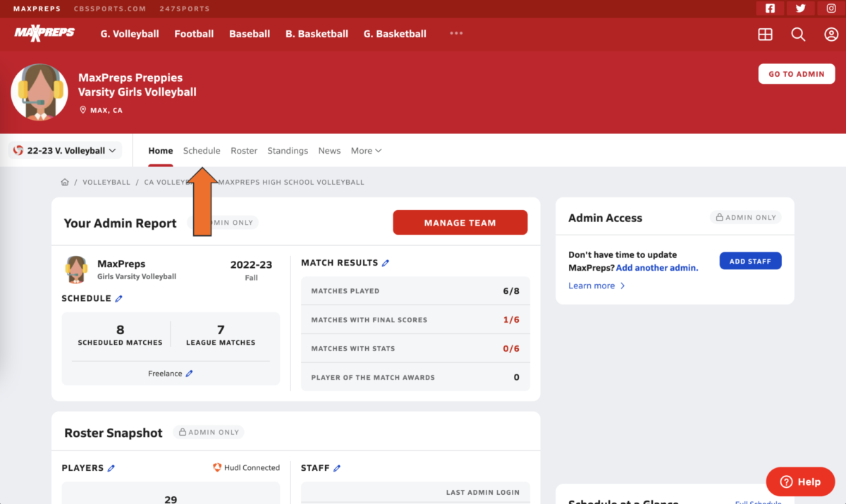
Task: Follow the Learn more chevron link
Action: coord(596,285)
